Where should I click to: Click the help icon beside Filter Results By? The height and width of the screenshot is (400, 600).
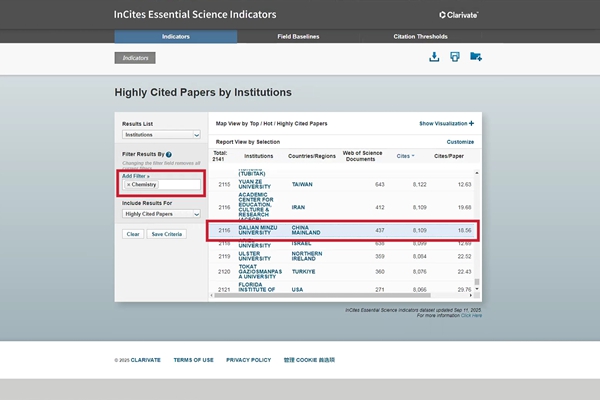tap(169, 154)
